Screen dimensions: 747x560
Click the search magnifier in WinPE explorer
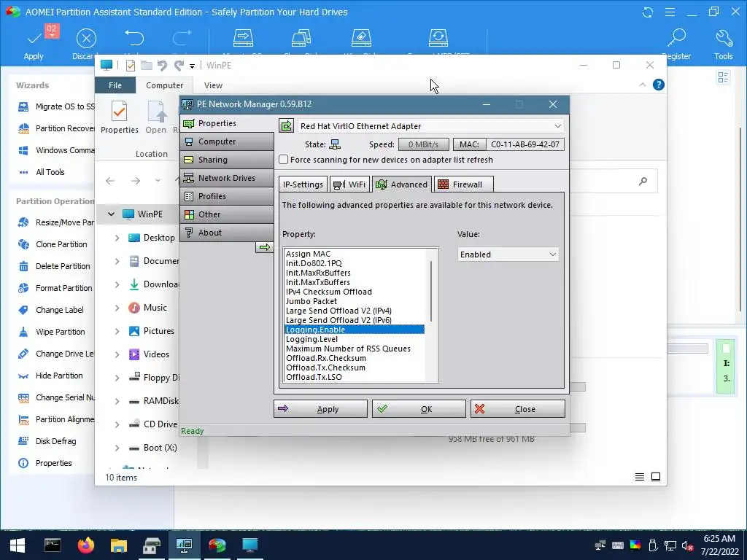pyautogui.click(x=643, y=181)
